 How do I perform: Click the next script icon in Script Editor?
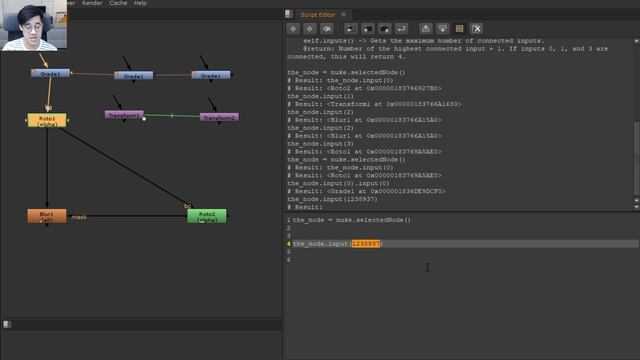310,29
